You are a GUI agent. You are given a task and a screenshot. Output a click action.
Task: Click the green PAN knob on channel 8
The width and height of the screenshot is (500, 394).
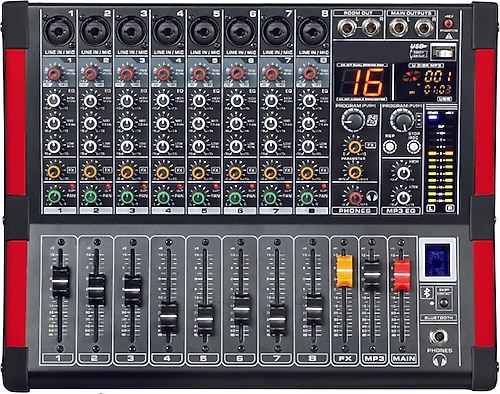tap(307, 198)
